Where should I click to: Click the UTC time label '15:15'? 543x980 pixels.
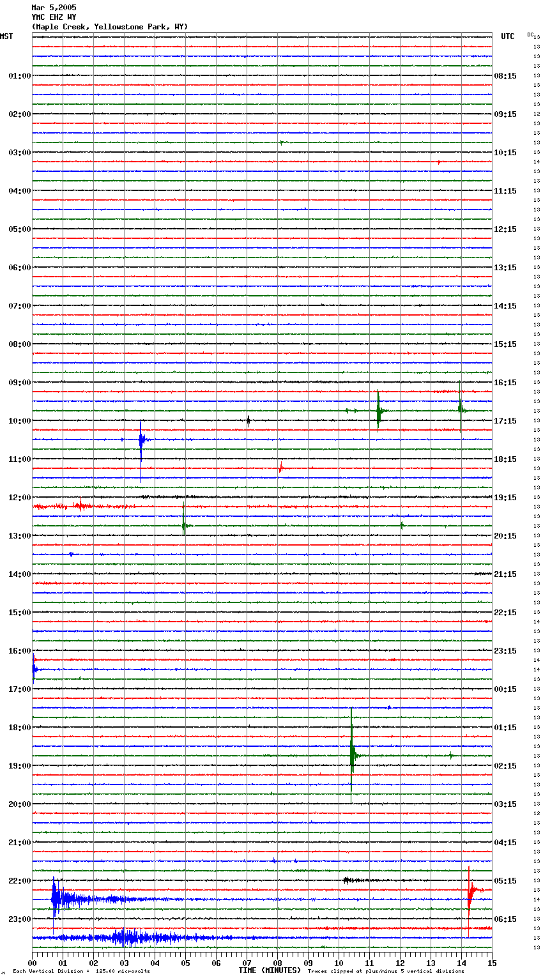click(x=505, y=344)
